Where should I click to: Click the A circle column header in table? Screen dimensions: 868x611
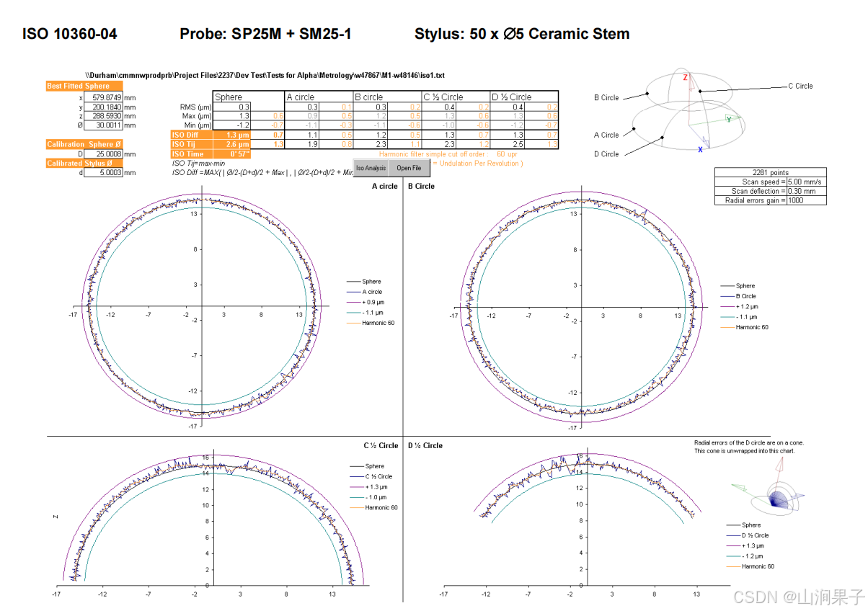[x=319, y=97]
